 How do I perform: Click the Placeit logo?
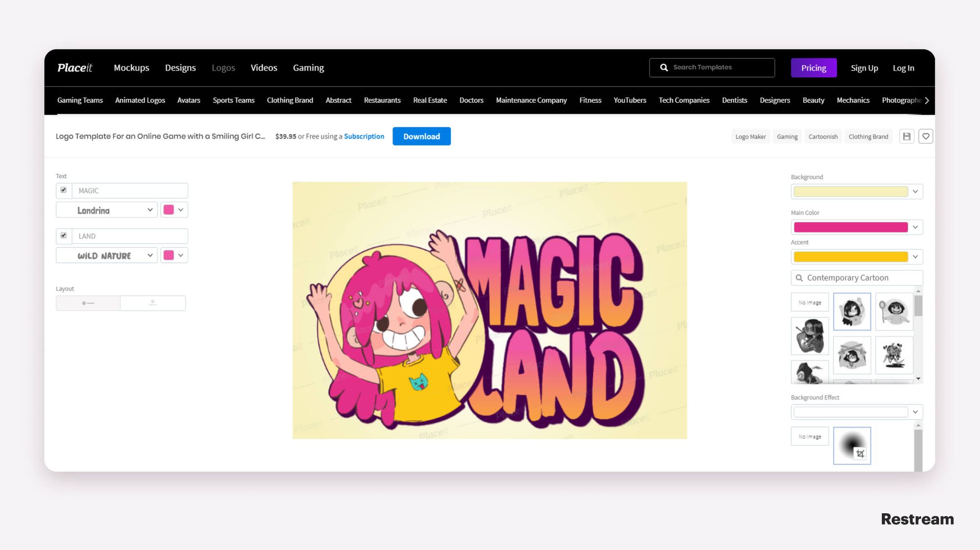[x=74, y=68]
